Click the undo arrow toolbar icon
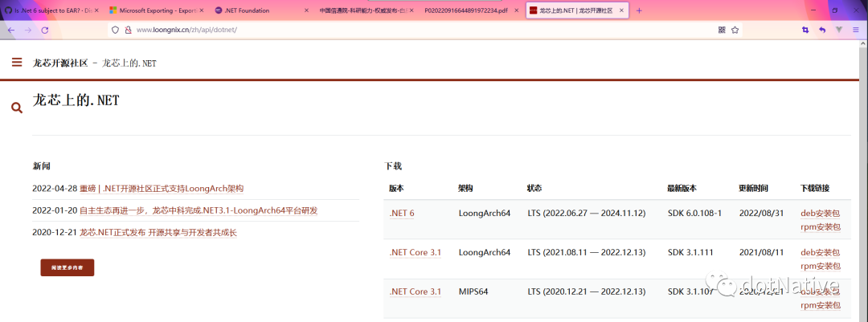868x322 pixels. [x=822, y=31]
